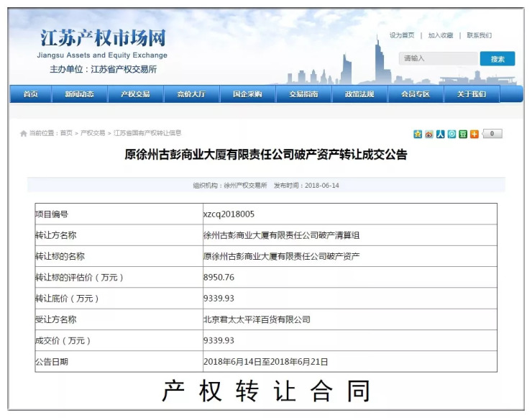Click the 设为首页 link
This screenshot has height=418, width=532.
pos(402,35)
